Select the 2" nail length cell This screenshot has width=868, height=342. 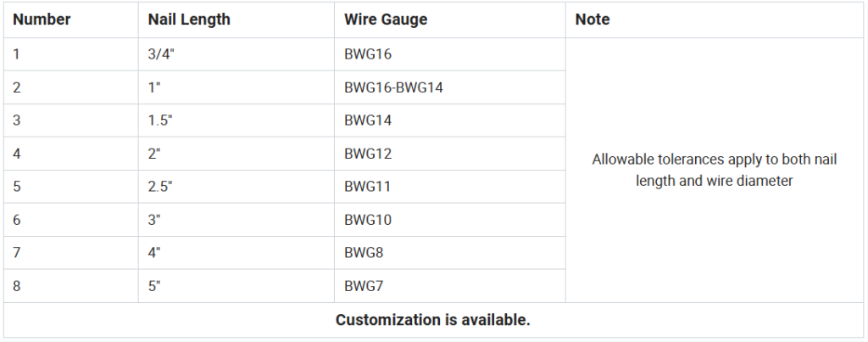point(236,154)
